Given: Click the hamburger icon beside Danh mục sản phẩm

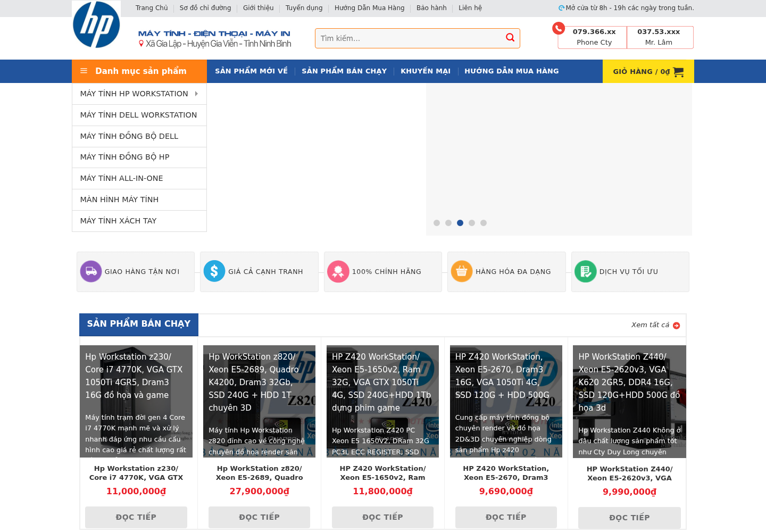Looking at the screenshot, I should click(84, 71).
